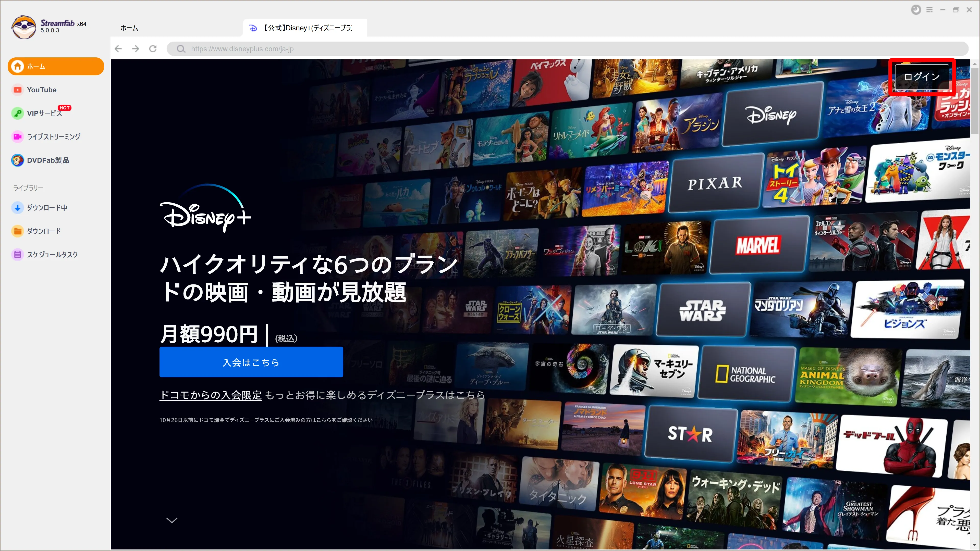
Task: Reload the Disney+ page
Action: (x=153, y=49)
